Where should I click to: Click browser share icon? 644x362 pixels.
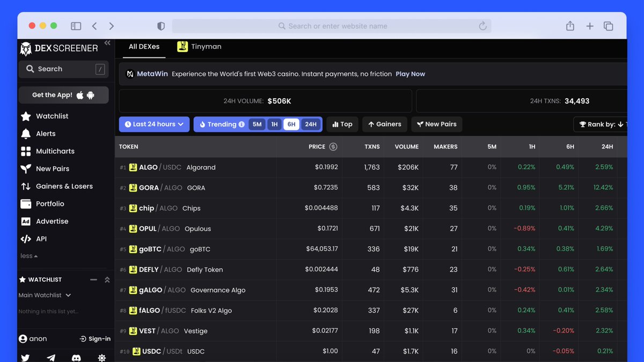[570, 26]
